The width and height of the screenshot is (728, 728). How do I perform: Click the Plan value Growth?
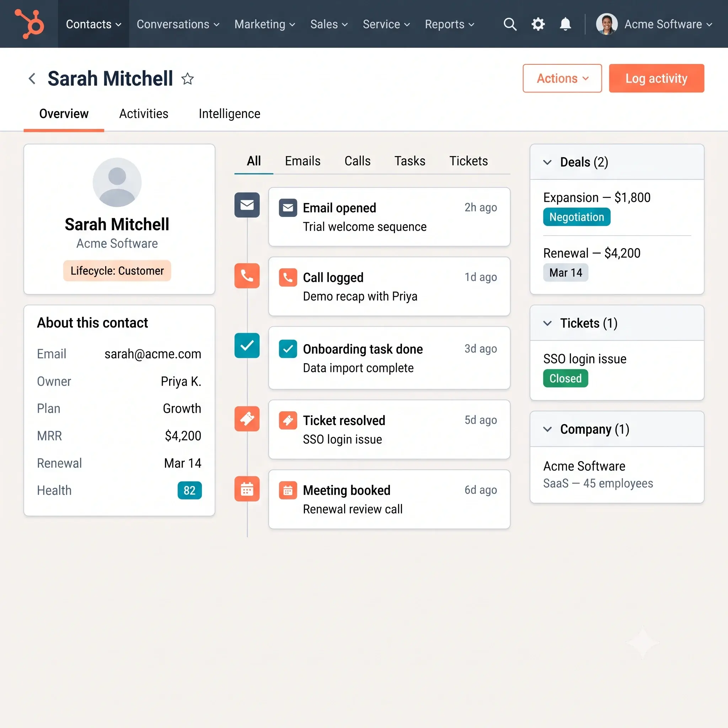point(182,408)
